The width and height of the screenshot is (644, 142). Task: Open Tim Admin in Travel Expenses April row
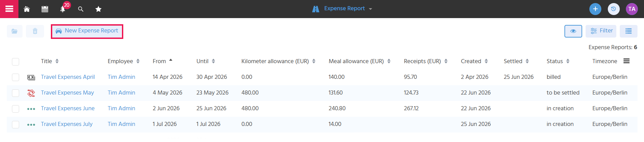[x=122, y=77]
